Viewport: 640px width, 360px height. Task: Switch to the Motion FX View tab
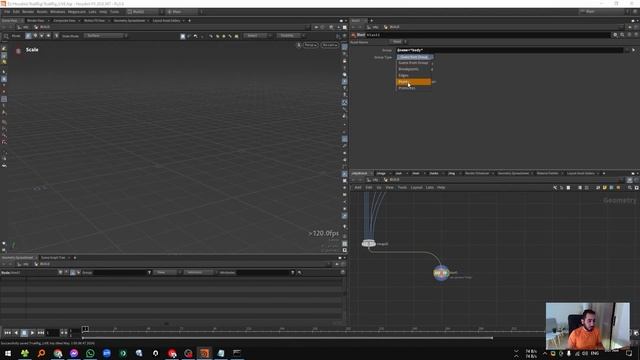[94, 20]
